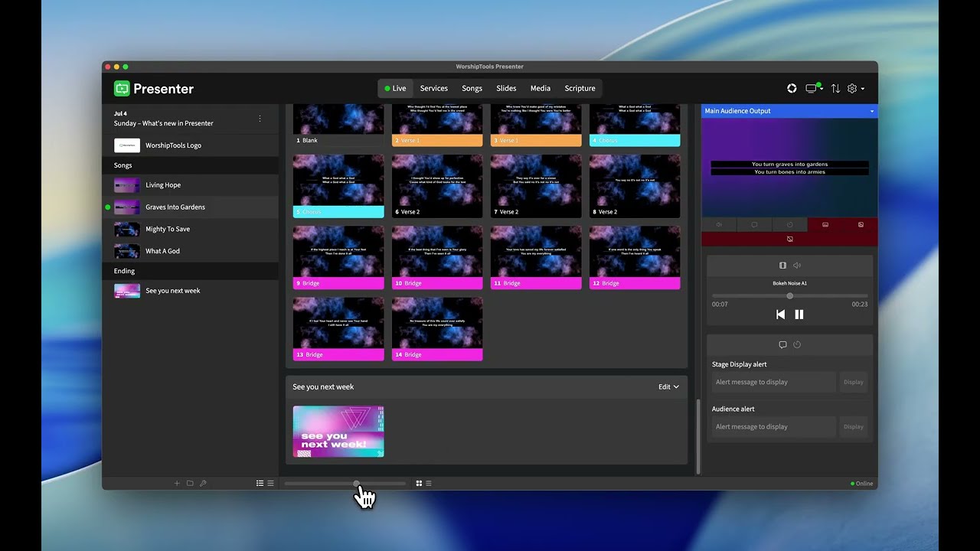The width and height of the screenshot is (980, 551).
Task: Open the Songs tab
Action: coord(472,89)
